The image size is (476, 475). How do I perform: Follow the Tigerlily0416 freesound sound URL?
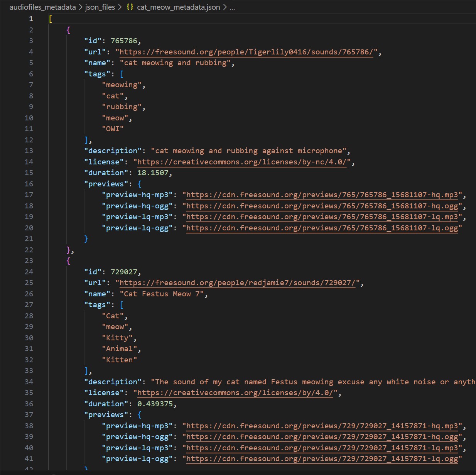coord(246,52)
